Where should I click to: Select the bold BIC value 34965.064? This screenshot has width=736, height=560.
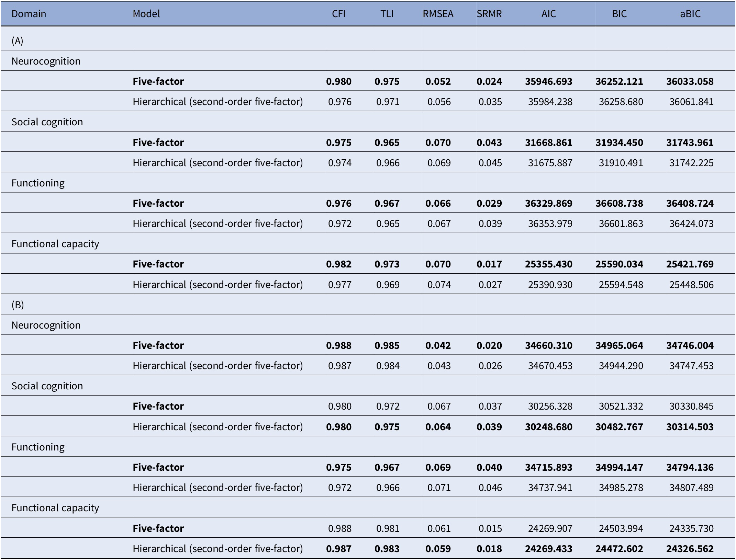coord(619,345)
